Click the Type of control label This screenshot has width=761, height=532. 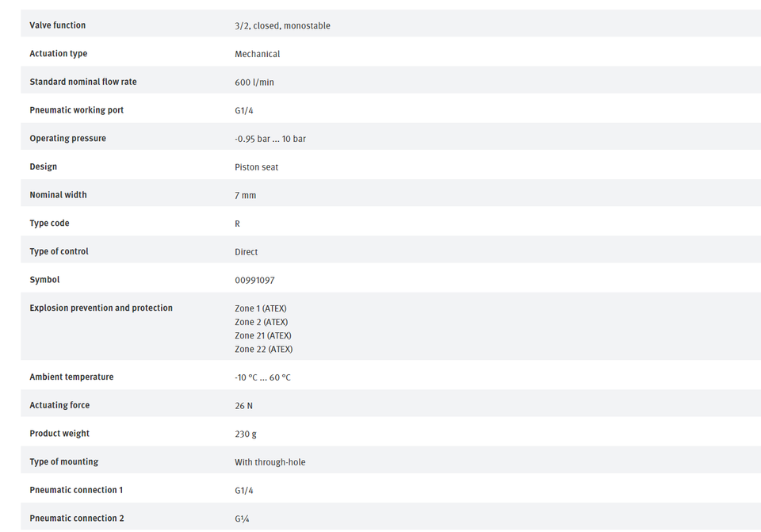point(59,251)
